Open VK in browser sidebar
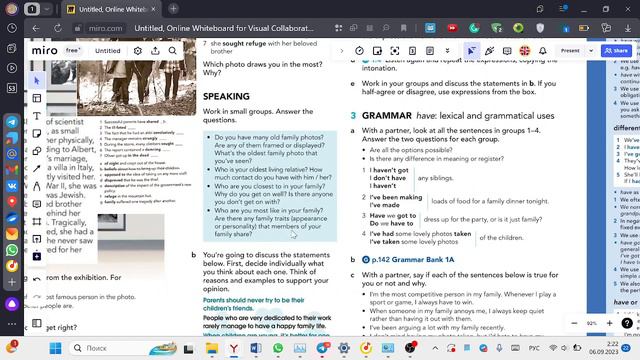 tap(12, 186)
